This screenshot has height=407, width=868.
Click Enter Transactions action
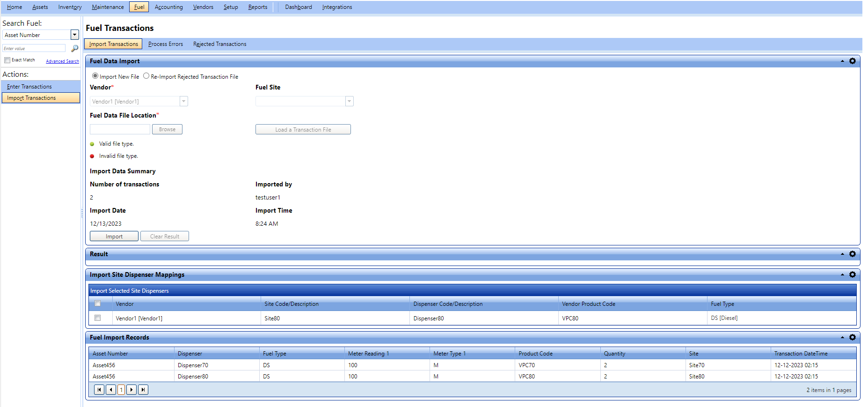(41, 87)
